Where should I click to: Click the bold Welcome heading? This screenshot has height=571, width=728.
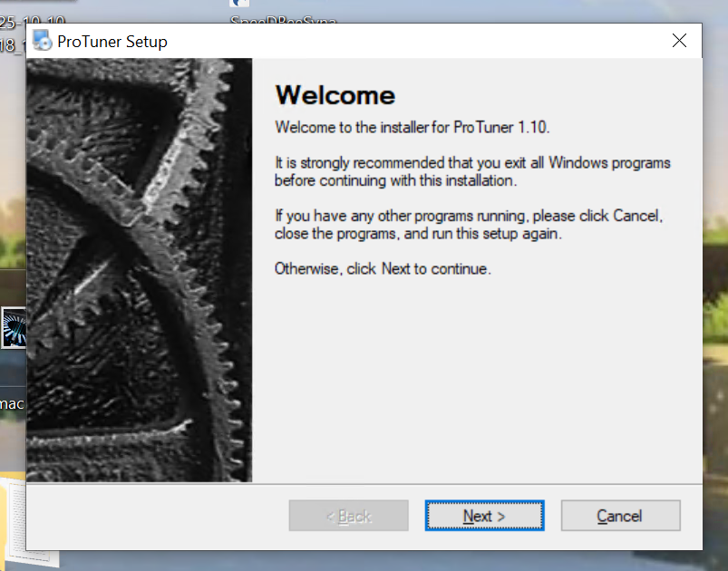click(335, 95)
